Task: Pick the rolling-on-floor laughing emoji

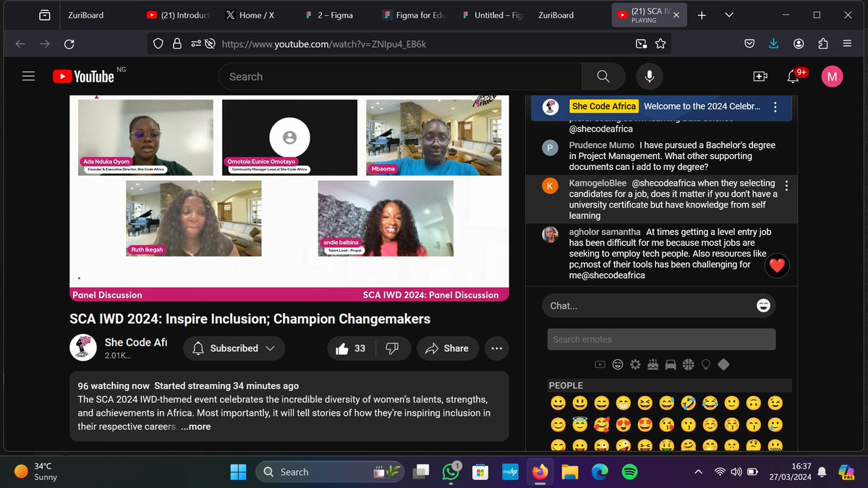Action: [x=689, y=403]
